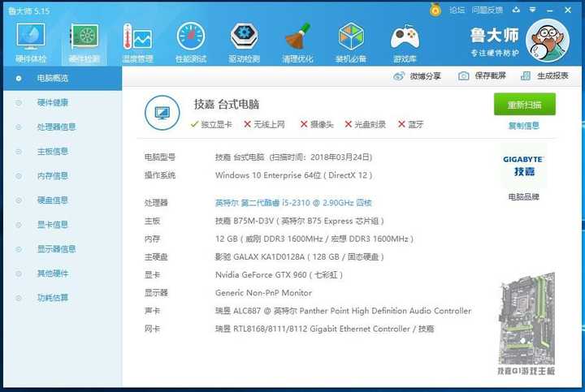
Task: Click the 电脑品牌 label
Action: [524, 196]
